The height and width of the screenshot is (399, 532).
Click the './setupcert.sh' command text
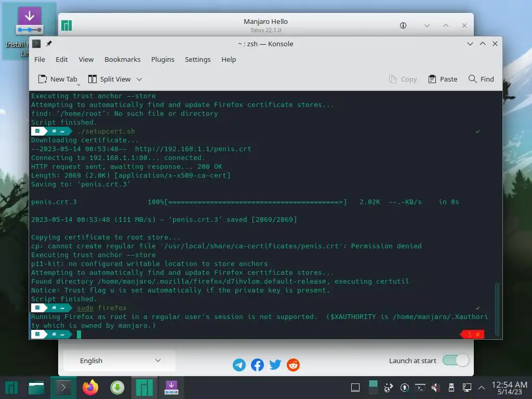pyautogui.click(x=106, y=131)
